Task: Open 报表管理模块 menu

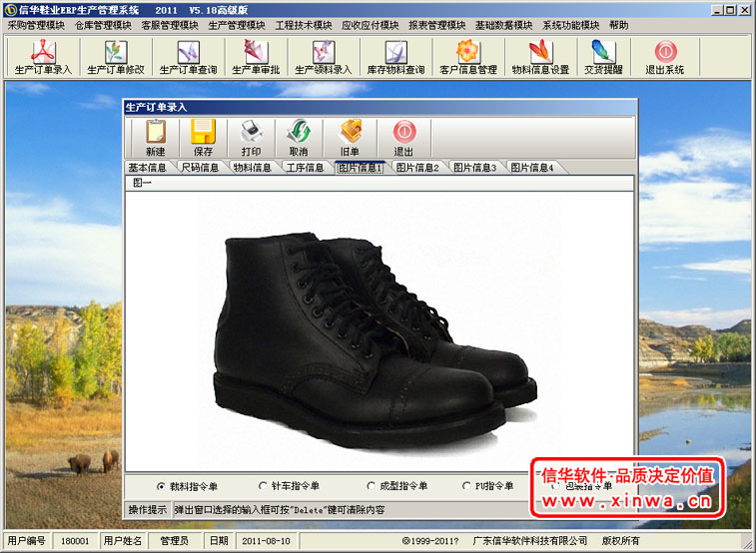Action: coord(437,26)
